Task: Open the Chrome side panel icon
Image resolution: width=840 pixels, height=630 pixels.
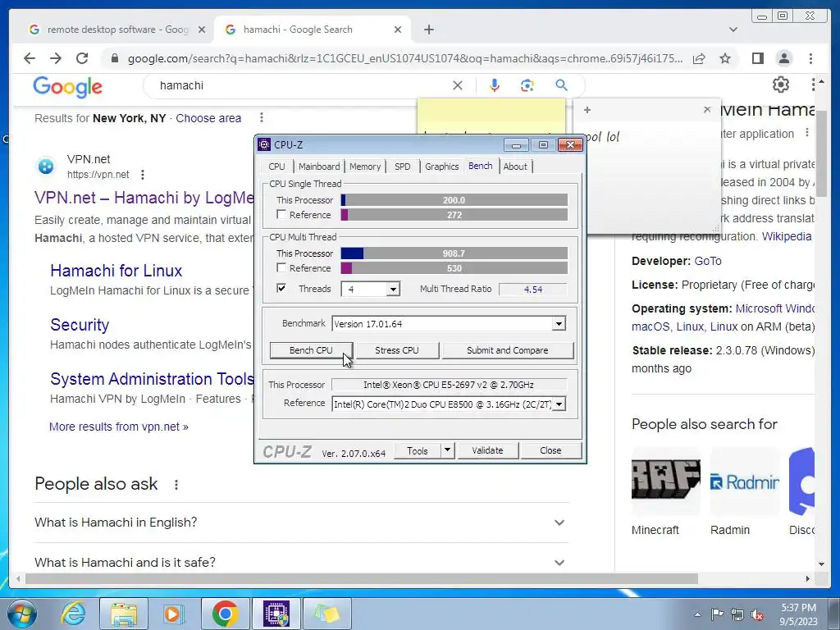Action: tap(757, 58)
